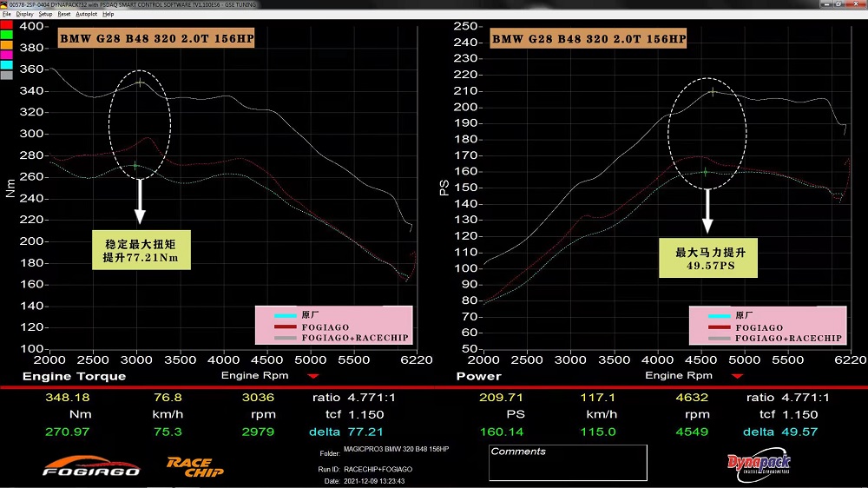Image resolution: width=868 pixels, height=488 pixels.
Task: Click the delta 77.21 value
Action: tap(365, 432)
